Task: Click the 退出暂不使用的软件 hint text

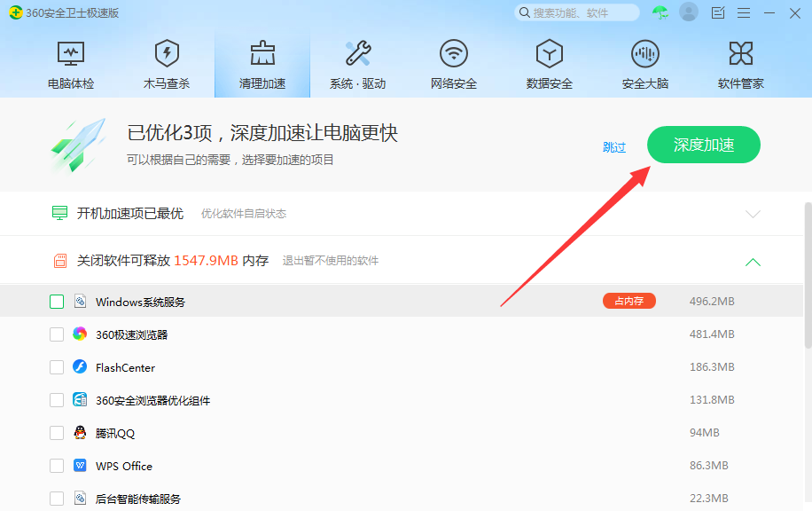Action: click(x=331, y=261)
